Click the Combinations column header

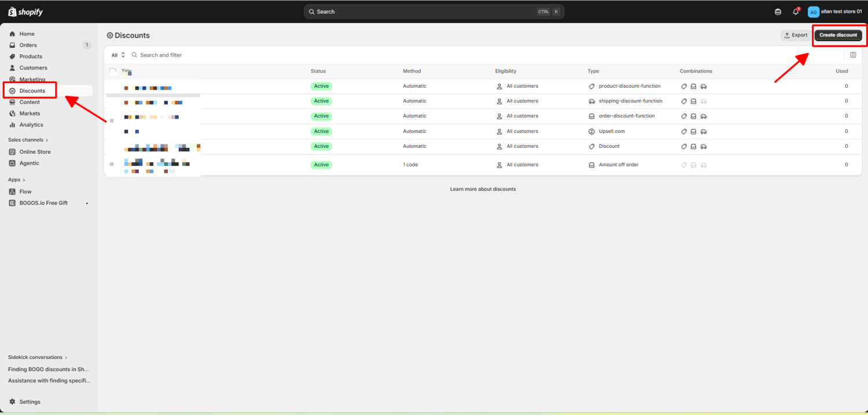(x=696, y=71)
